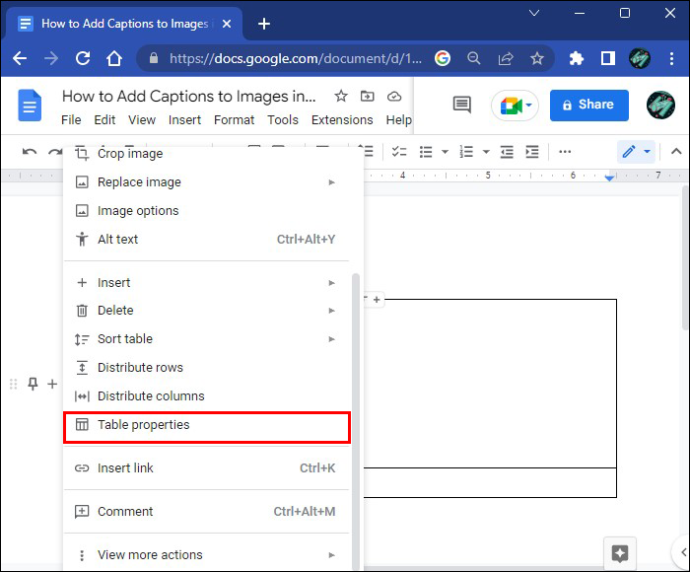Open Table properties
690x572 pixels.
(206, 425)
